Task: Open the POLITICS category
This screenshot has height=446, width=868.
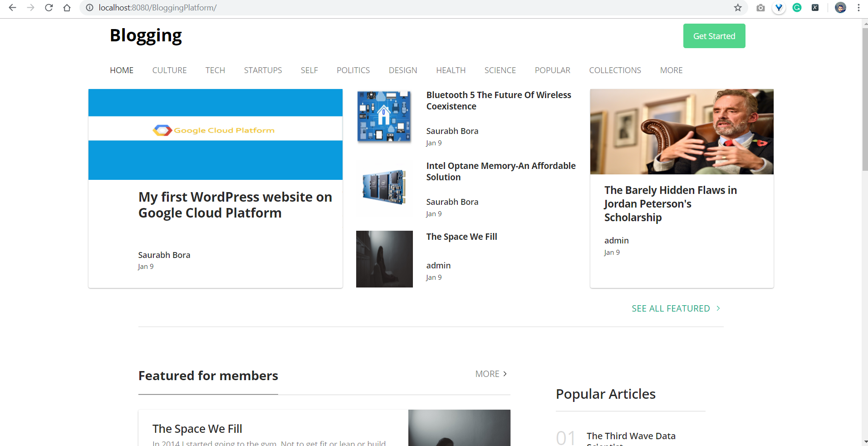Action: (353, 70)
